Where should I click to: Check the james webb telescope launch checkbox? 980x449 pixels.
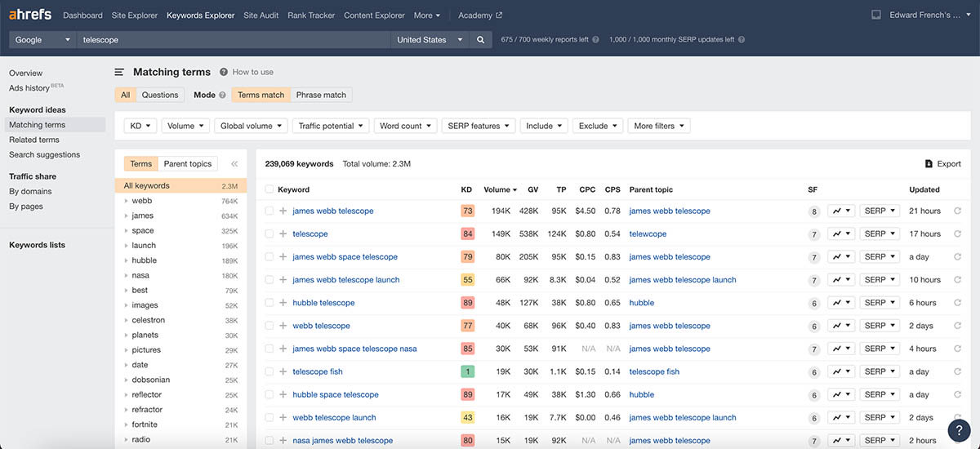(269, 279)
